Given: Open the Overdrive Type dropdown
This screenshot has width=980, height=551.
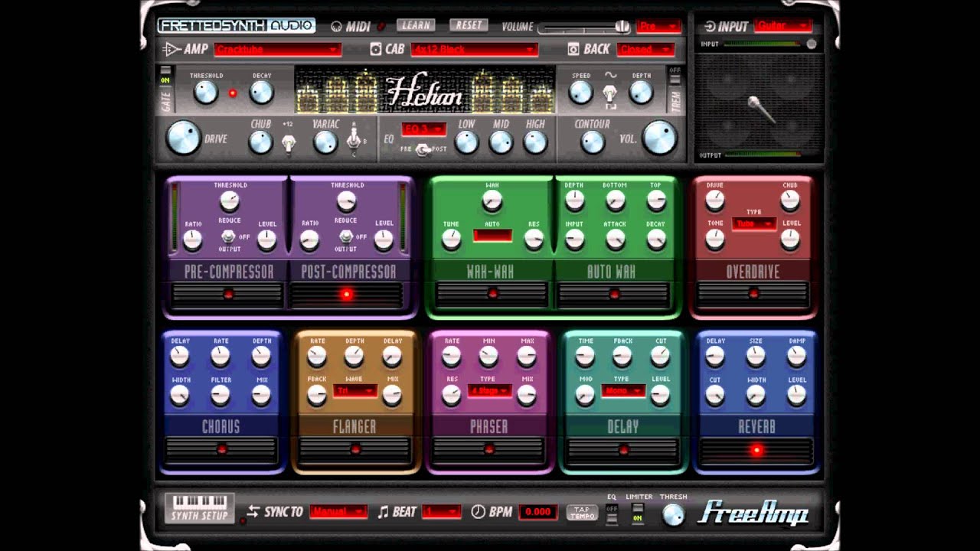Looking at the screenshot, I should [x=753, y=223].
